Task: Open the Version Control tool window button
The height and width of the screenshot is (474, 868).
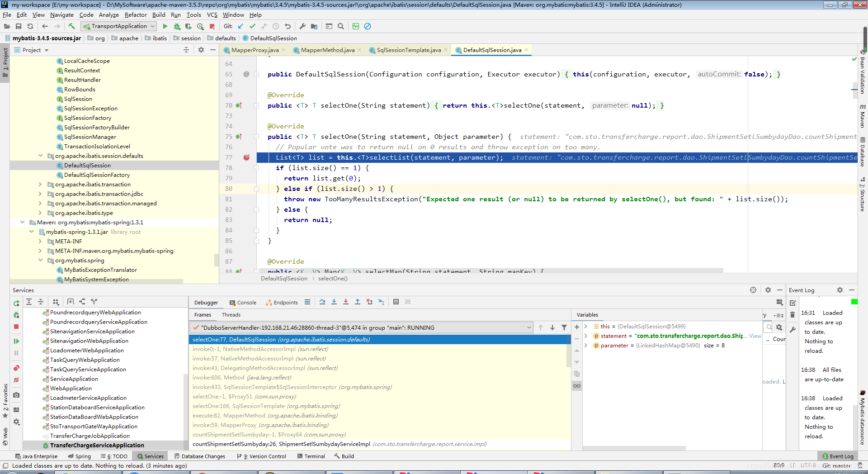Action: click(261, 456)
